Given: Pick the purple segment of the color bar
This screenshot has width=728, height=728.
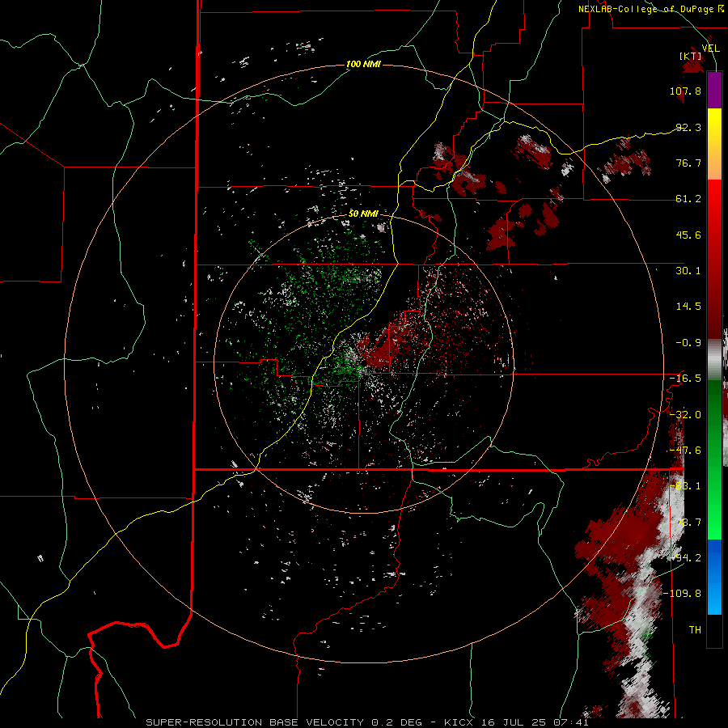Looking at the screenshot, I should click(x=714, y=90).
